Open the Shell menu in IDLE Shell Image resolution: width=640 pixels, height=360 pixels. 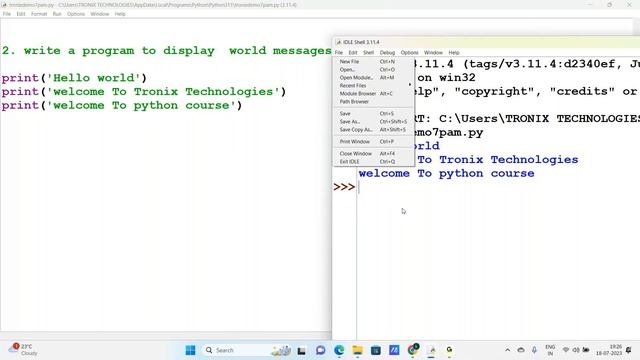click(369, 53)
